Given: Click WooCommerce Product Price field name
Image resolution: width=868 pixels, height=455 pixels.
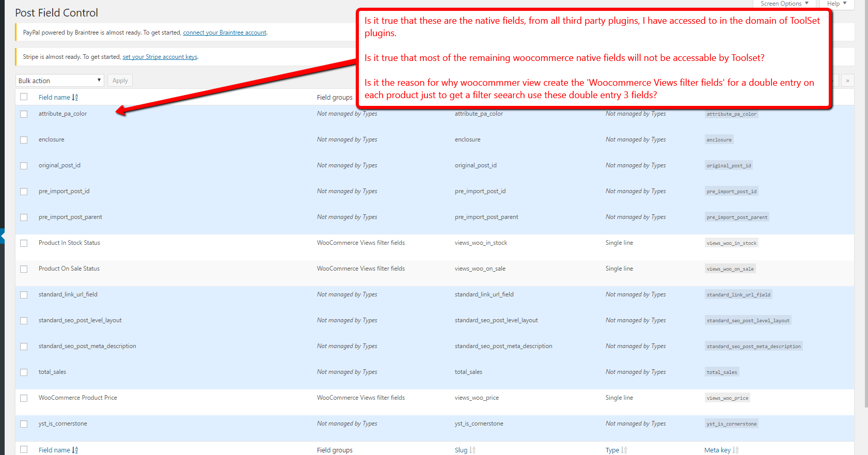Looking at the screenshot, I should (78, 398).
